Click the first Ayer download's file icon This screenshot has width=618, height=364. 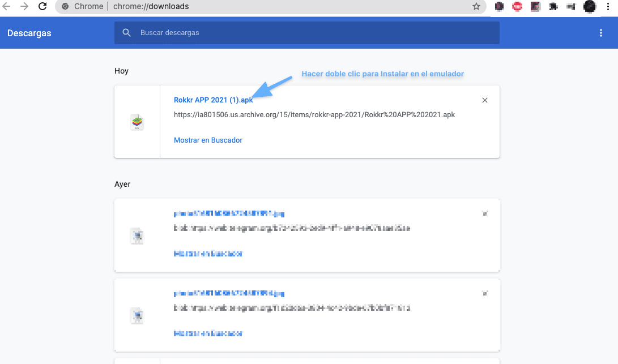pyautogui.click(x=137, y=235)
